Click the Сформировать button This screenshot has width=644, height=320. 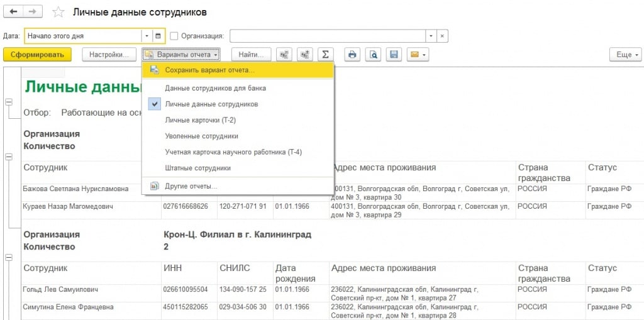pyautogui.click(x=37, y=55)
